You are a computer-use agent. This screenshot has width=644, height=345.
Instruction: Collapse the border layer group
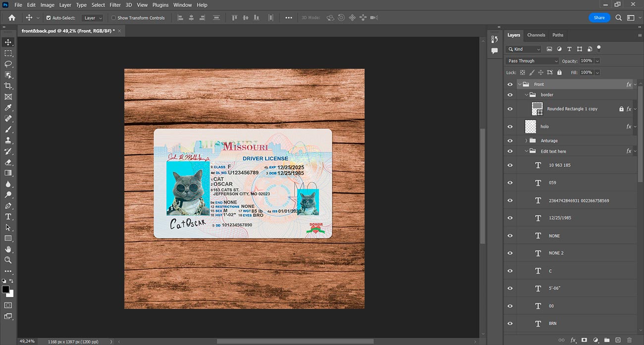coord(526,95)
